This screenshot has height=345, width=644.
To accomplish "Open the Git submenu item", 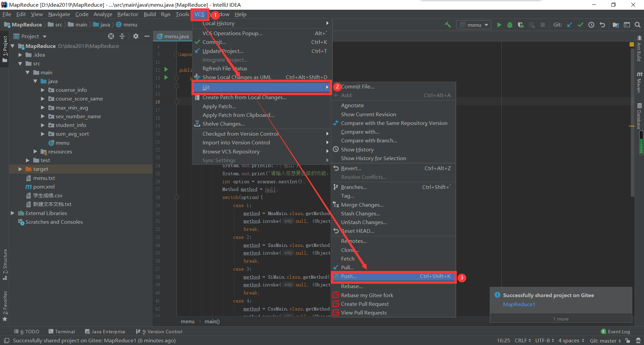I will (x=262, y=87).
